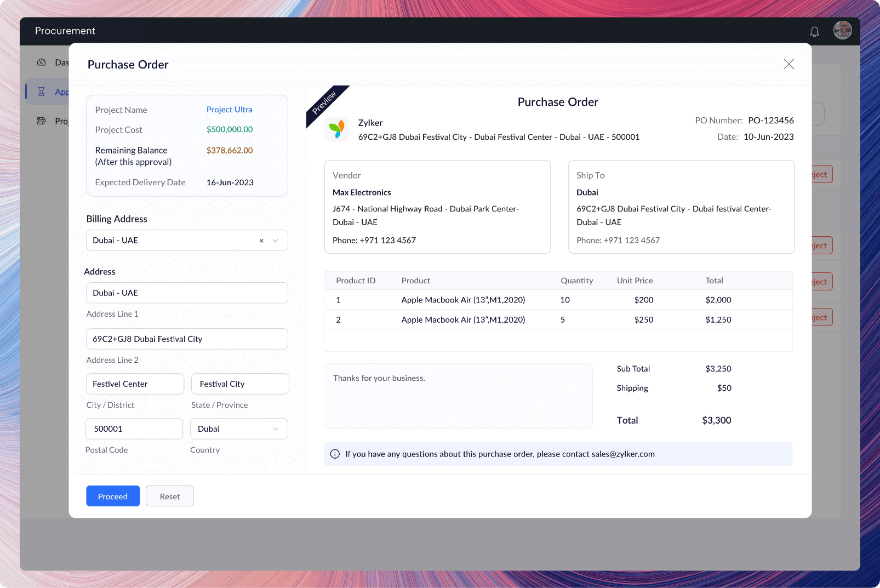Open the user profile avatar
This screenshot has width=880, height=588.
842,30
